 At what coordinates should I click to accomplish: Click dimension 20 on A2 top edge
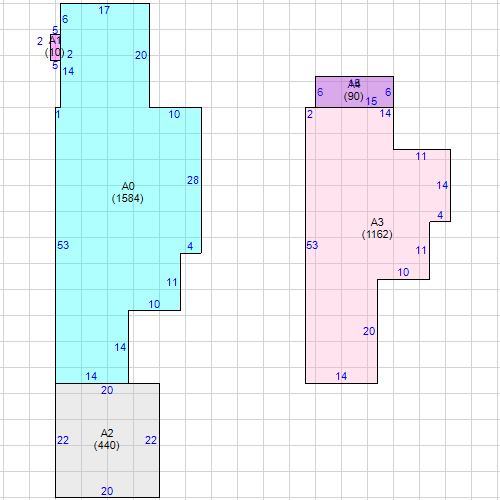[107, 390]
